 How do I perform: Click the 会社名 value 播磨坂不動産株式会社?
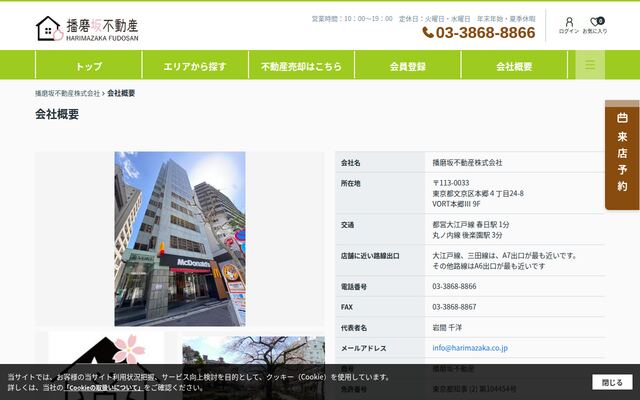467,162
